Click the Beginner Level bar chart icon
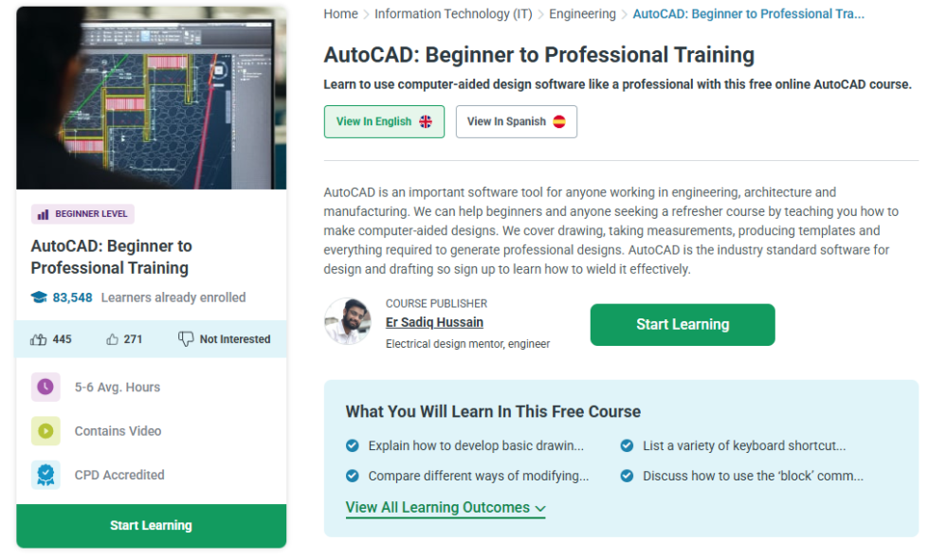 click(43, 214)
